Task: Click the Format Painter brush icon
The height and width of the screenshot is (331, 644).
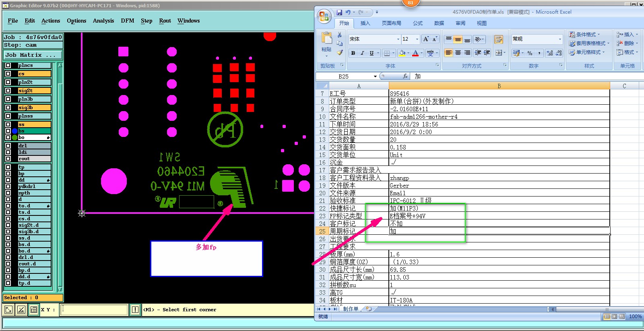Action: coord(340,52)
